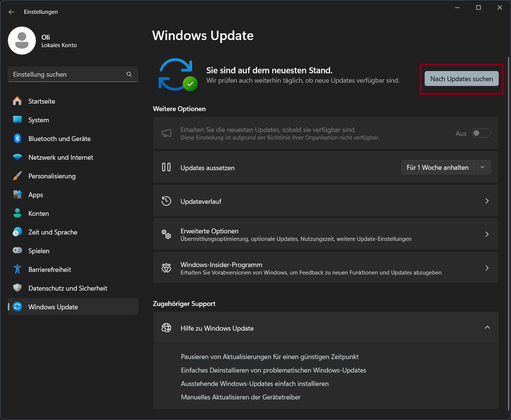
Task: Click the Oli user avatar picture
Action: tap(22, 40)
